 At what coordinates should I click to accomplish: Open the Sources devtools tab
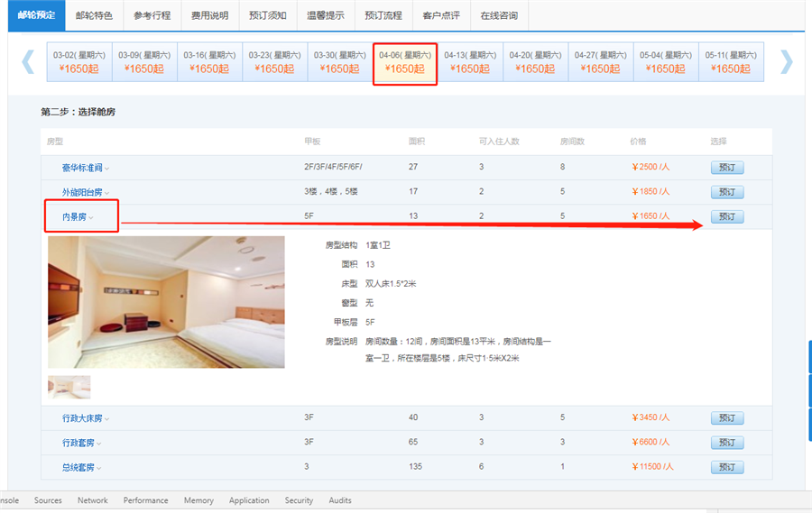[x=48, y=500]
